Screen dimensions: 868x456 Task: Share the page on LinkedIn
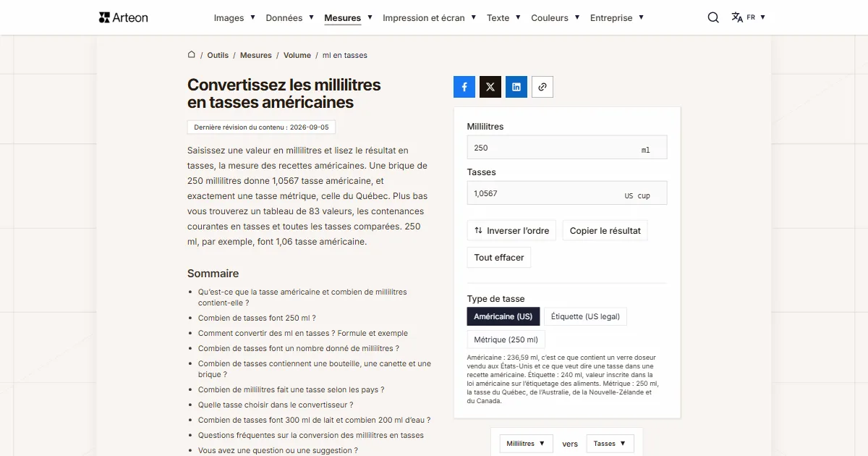[516, 87]
